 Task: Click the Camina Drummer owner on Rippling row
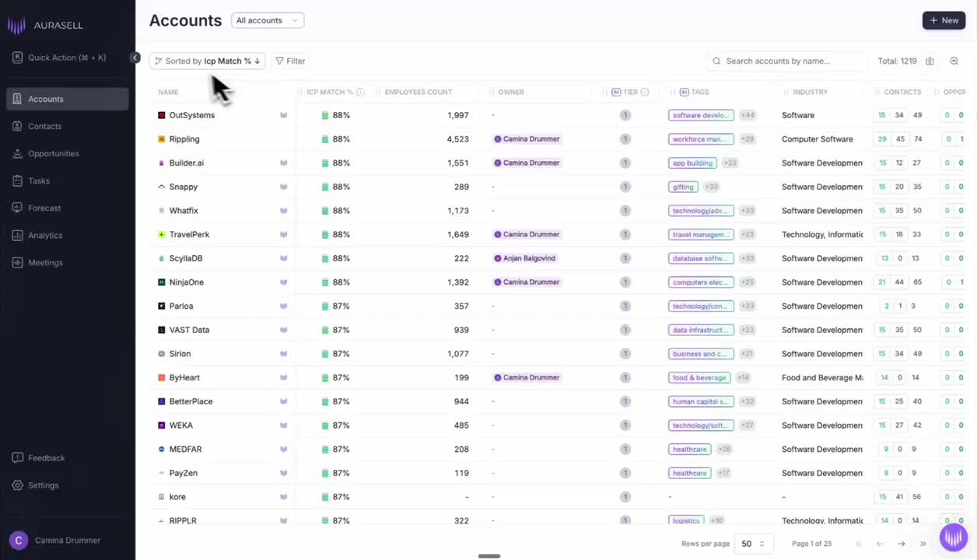point(527,139)
